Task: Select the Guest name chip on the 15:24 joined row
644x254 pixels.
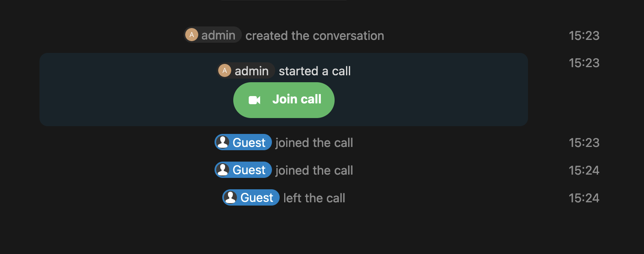Action: coord(243,170)
